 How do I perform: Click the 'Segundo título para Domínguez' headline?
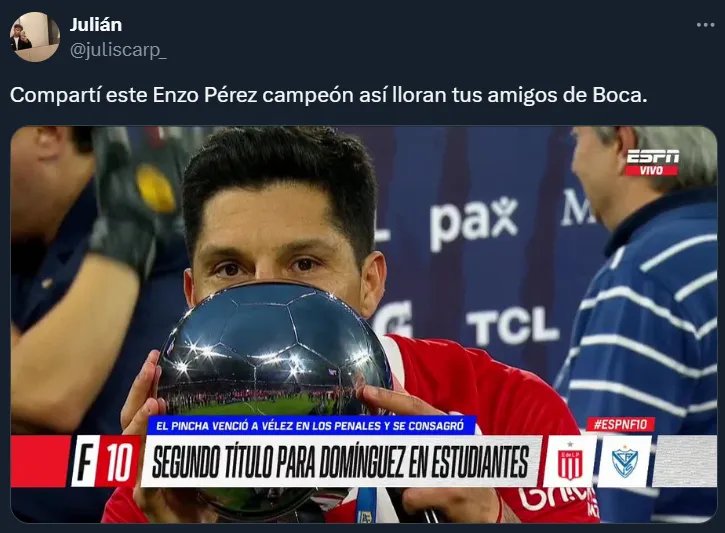point(340,461)
